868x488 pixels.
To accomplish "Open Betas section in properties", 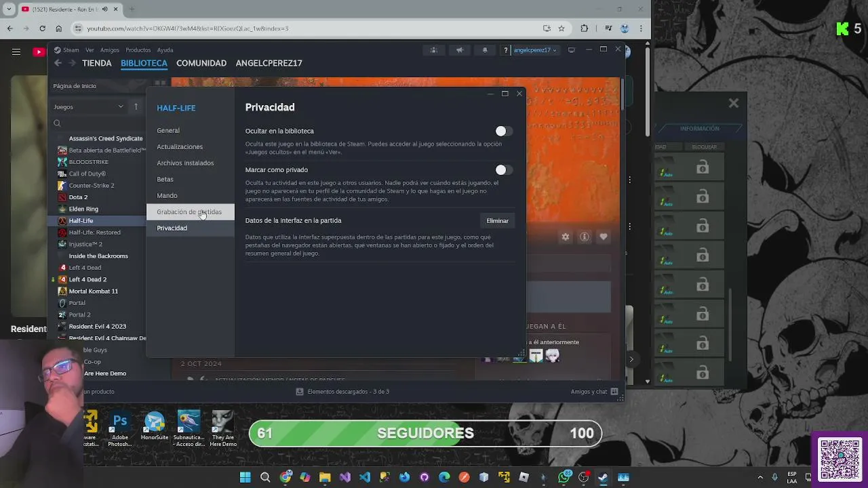I will [165, 179].
